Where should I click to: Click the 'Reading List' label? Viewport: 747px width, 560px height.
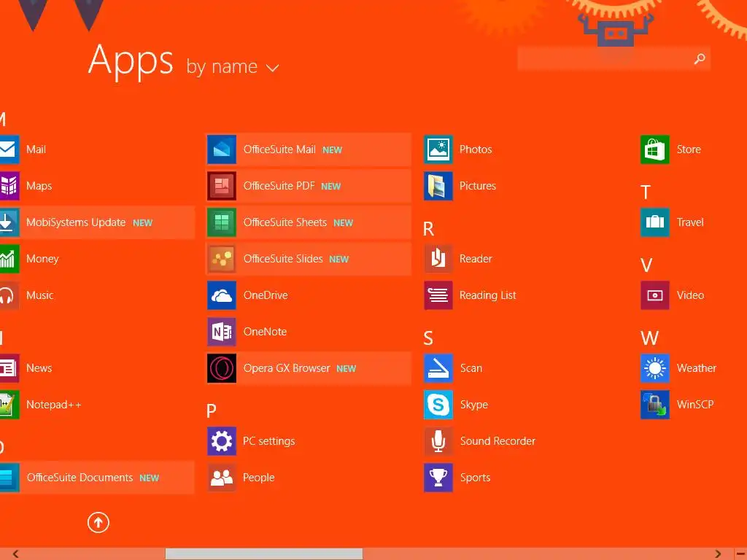488,295
